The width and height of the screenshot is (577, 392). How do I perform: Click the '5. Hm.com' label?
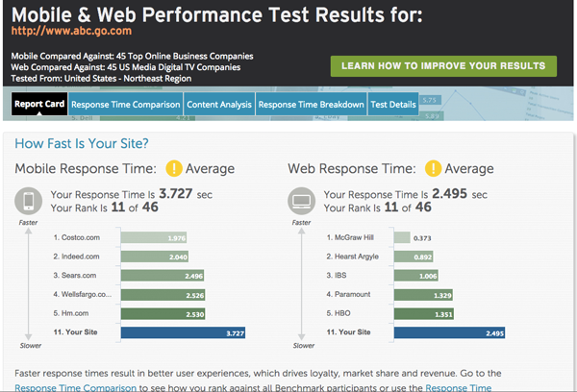70,313
